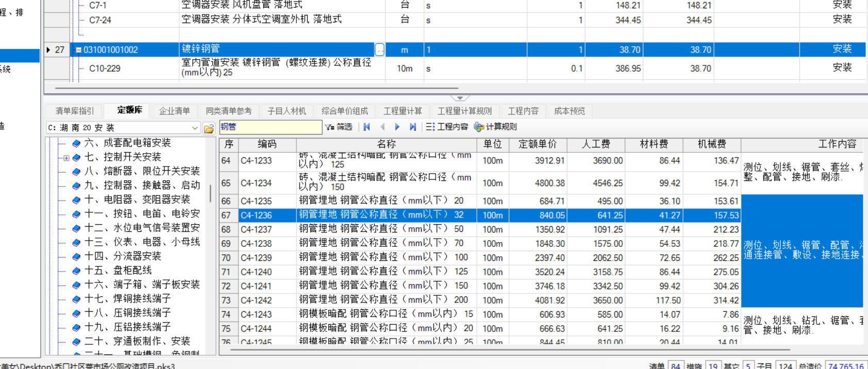The height and width of the screenshot is (369, 868).
Task: Collapse the lower panel with the splitter arrow
Action: click(459, 98)
